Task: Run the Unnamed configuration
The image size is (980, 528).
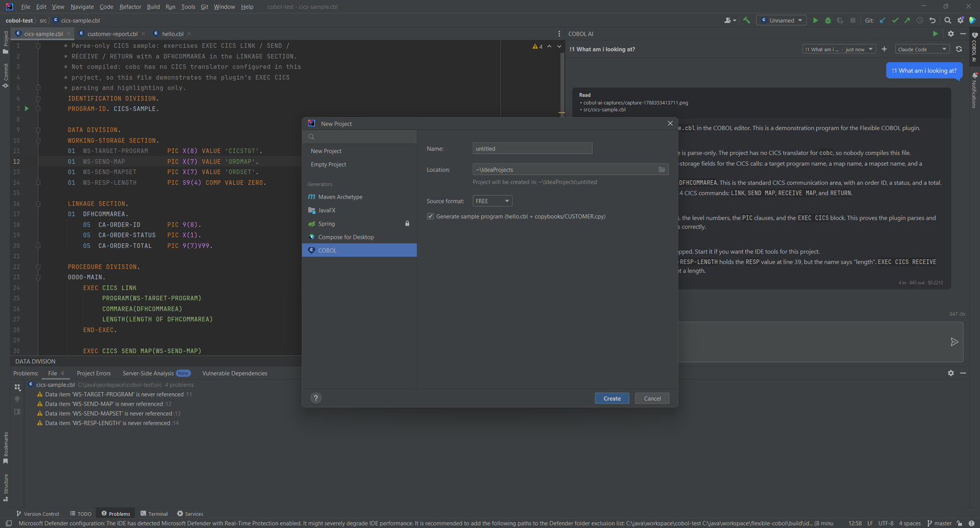Action: click(x=815, y=20)
